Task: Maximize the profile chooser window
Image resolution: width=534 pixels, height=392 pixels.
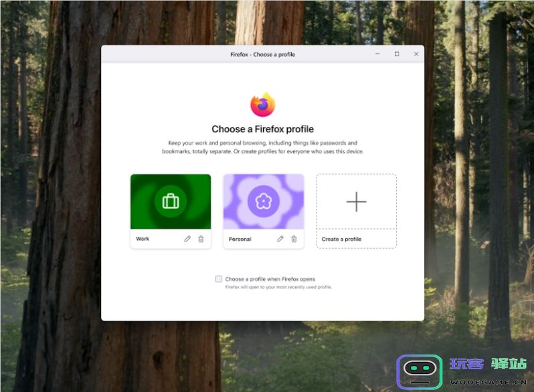Action: (x=397, y=54)
